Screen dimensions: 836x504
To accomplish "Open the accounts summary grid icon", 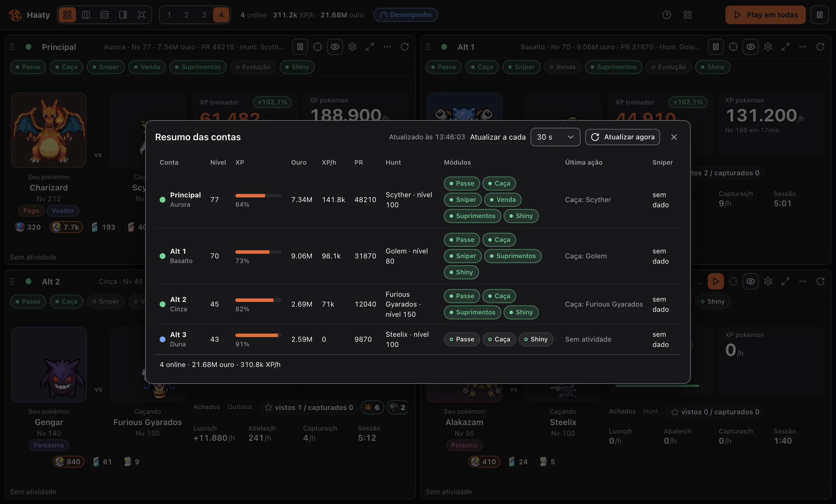I will pos(687,15).
